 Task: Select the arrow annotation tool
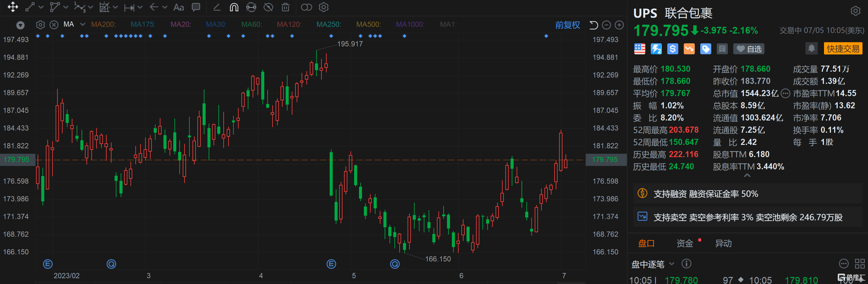tap(154, 7)
